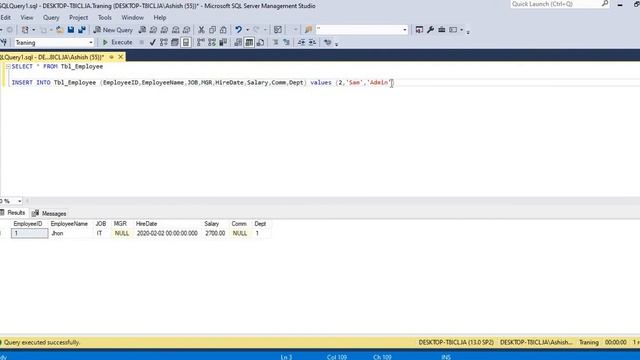Open Query Options icon
This screenshot has height=360, width=640.
pos(175,42)
